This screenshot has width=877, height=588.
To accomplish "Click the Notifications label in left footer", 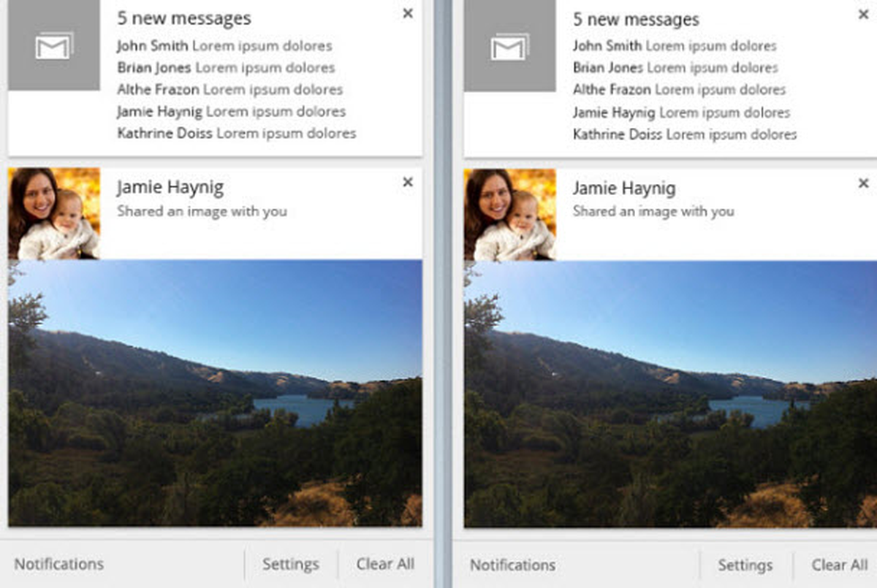I will tap(59, 564).
